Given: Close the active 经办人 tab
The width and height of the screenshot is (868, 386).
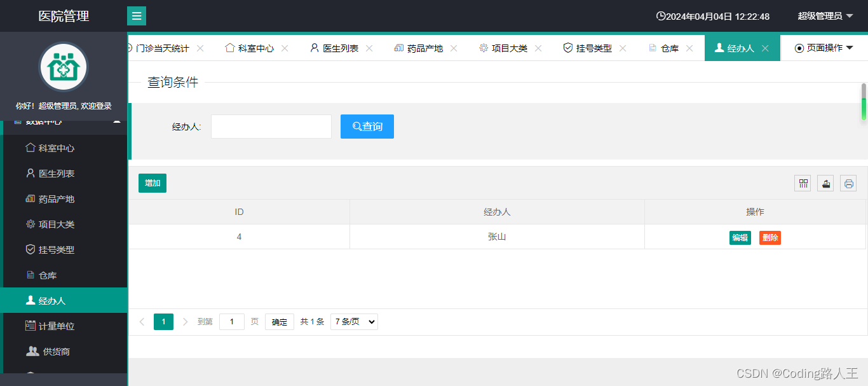Looking at the screenshot, I should [766, 48].
